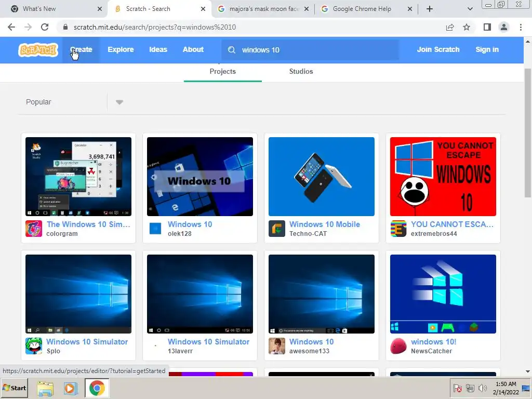Open a new tab with plus button
Image resolution: width=532 pixels, height=399 pixels.
point(430,9)
